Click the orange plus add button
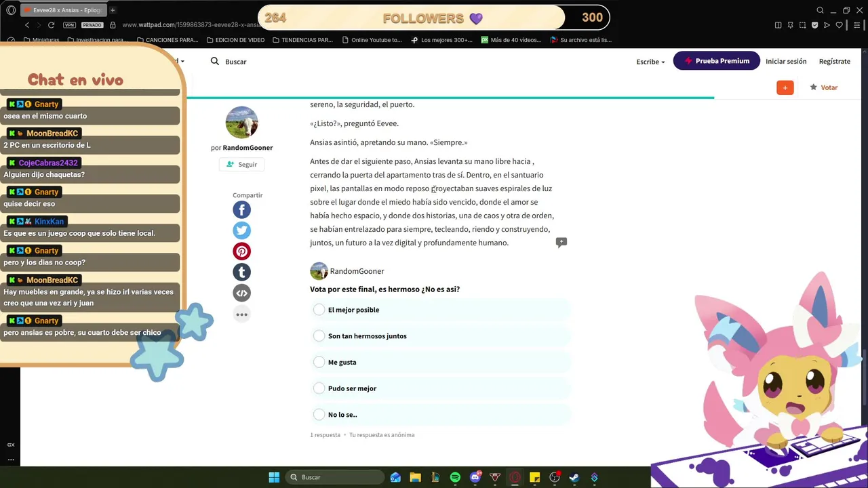 (785, 87)
